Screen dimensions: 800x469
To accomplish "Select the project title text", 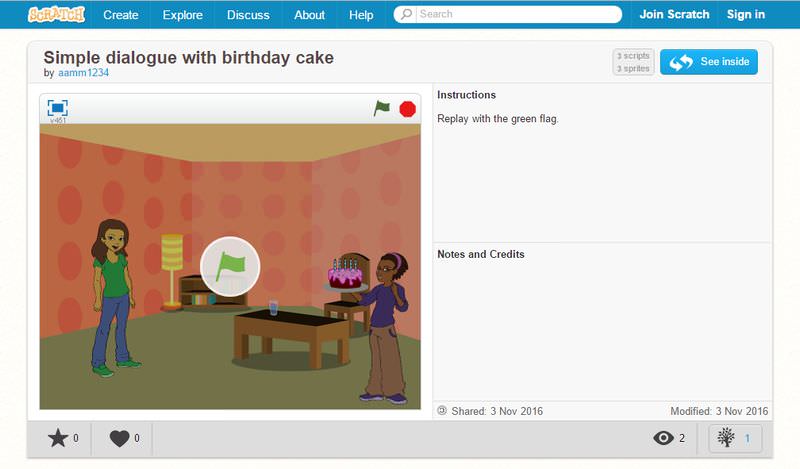I will 189,58.
